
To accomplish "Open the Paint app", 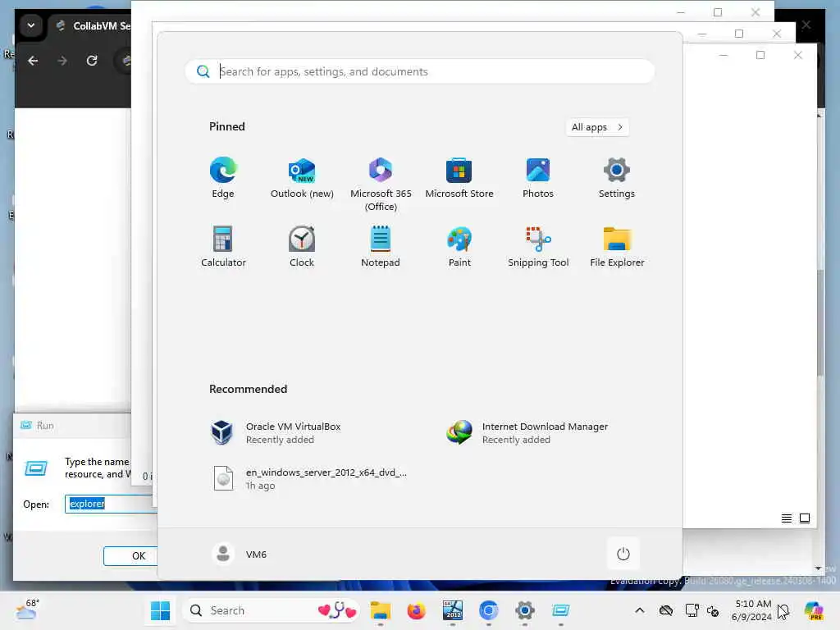I will pos(459,246).
